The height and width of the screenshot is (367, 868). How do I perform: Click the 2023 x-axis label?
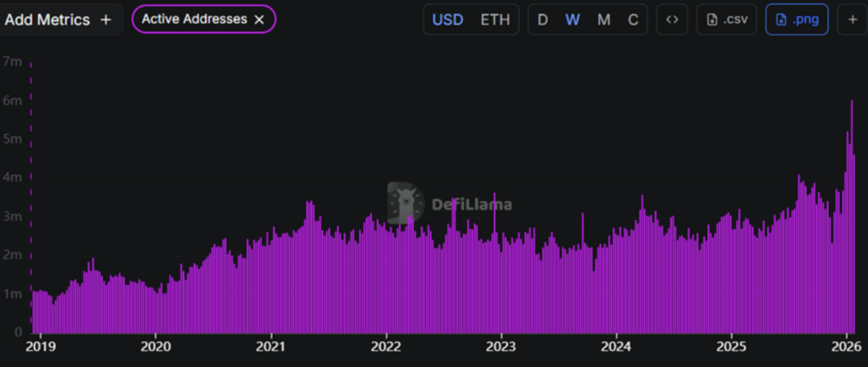[x=501, y=347]
